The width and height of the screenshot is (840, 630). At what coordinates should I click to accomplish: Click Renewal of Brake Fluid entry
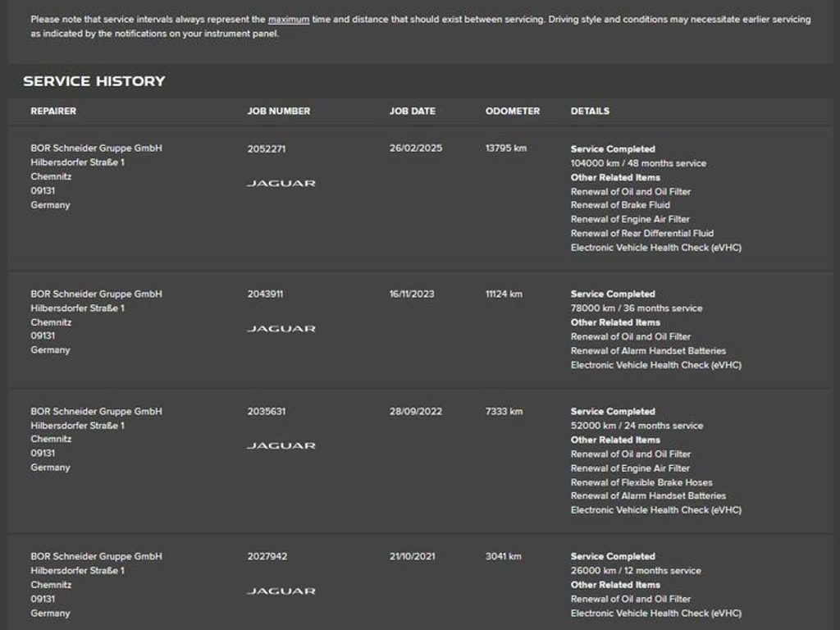pyautogui.click(x=620, y=204)
